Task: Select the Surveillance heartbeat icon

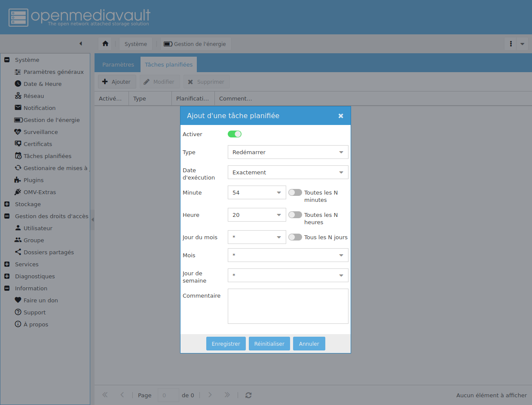Action: (18, 132)
